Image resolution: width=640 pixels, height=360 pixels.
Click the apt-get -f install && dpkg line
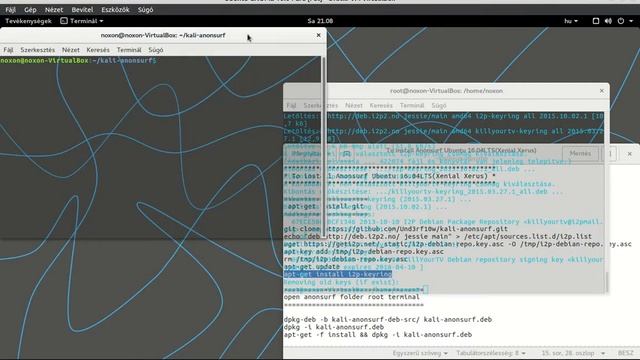pyautogui.click(x=378, y=335)
